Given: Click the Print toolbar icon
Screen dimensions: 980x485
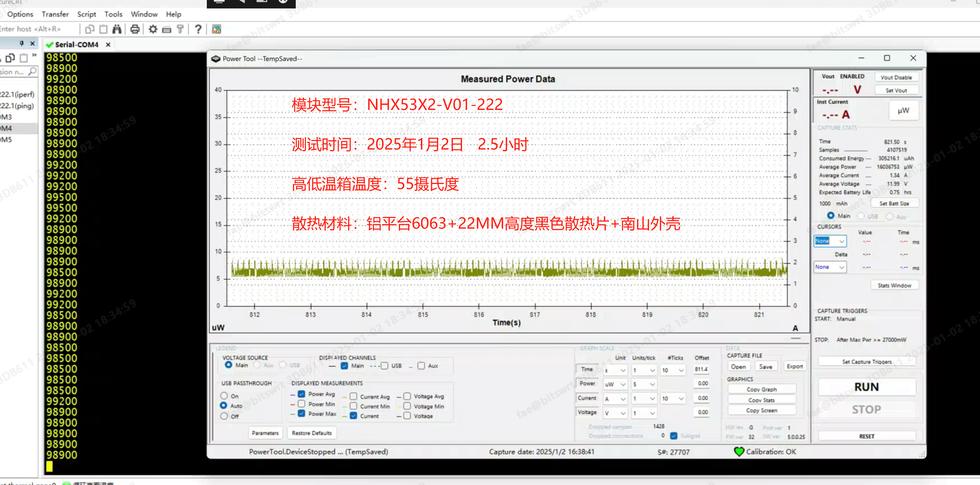Looking at the screenshot, I should [135, 29].
